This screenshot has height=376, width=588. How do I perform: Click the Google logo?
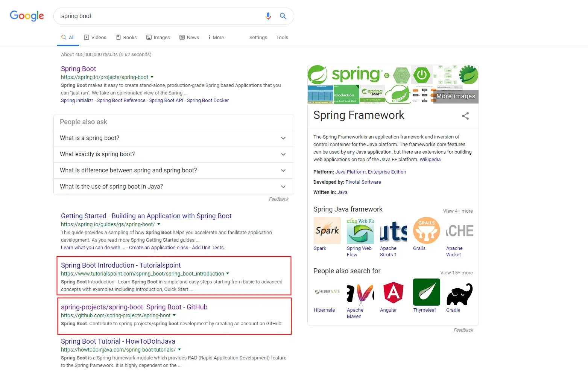(x=27, y=16)
